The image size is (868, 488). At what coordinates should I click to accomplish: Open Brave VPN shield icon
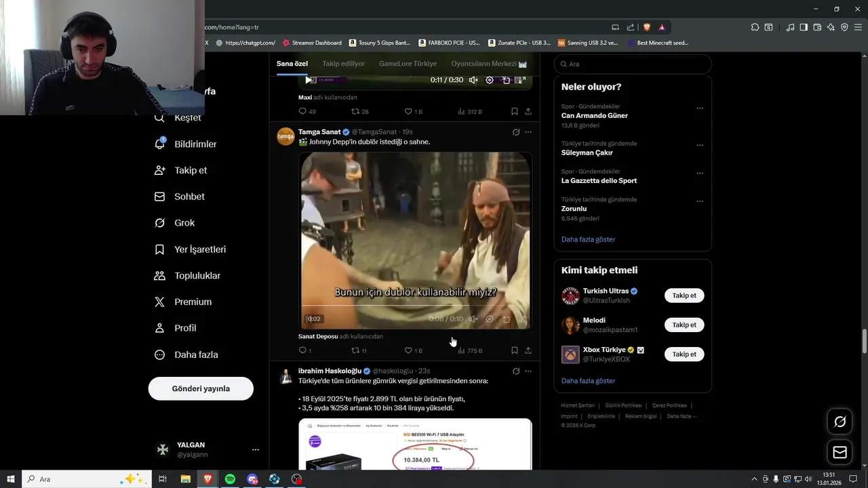(x=844, y=27)
